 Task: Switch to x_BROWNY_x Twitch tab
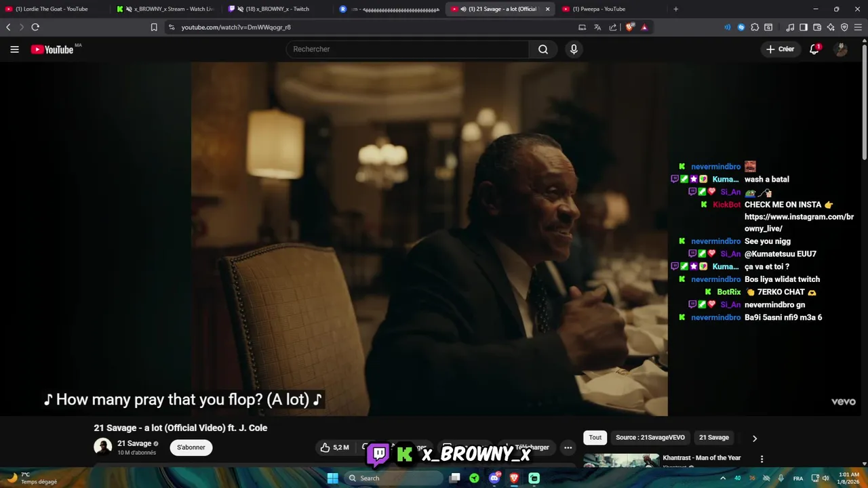pyautogui.click(x=277, y=9)
